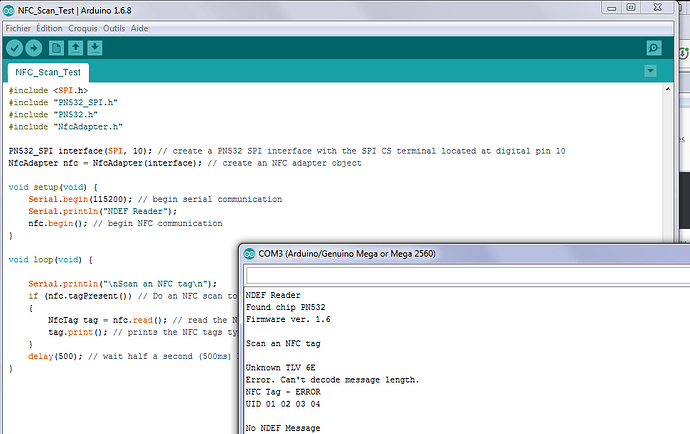Viewport: 690px width, 434px height.
Task: Click the Verify sketch checkmark button
Action: tap(15, 48)
